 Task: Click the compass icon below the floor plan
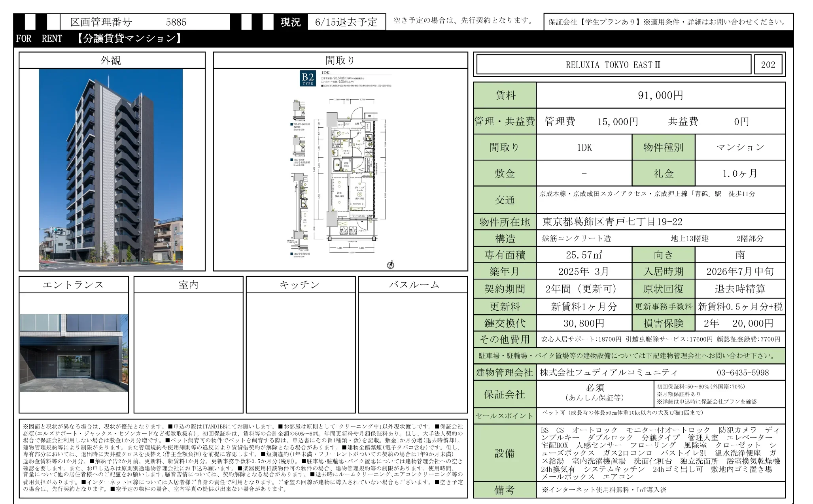(391, 265)
